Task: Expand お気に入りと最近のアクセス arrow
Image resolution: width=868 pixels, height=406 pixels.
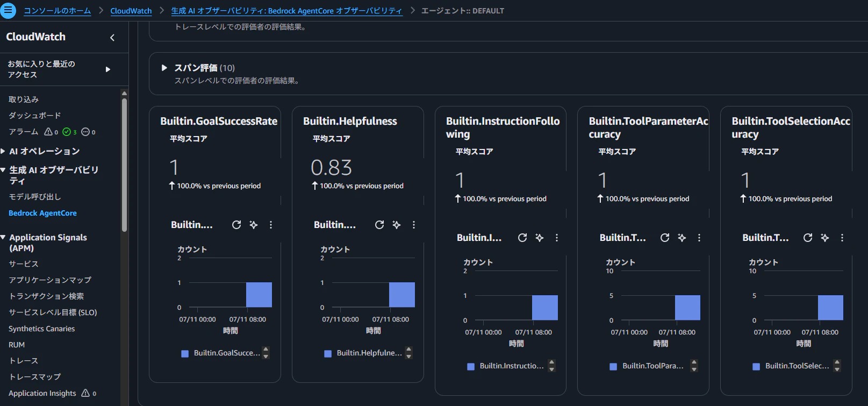Action: [x=108, y=69]
